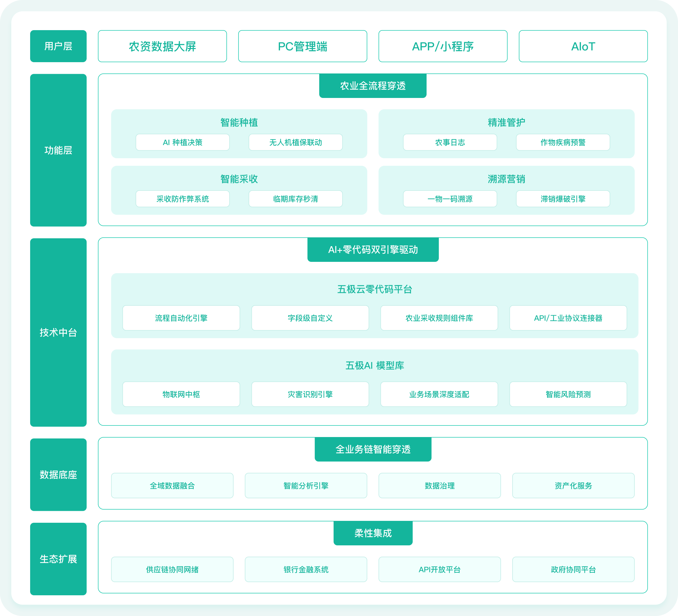Choose the 资产化服务 box
The image size is (678, 616).
click(573, 485)
